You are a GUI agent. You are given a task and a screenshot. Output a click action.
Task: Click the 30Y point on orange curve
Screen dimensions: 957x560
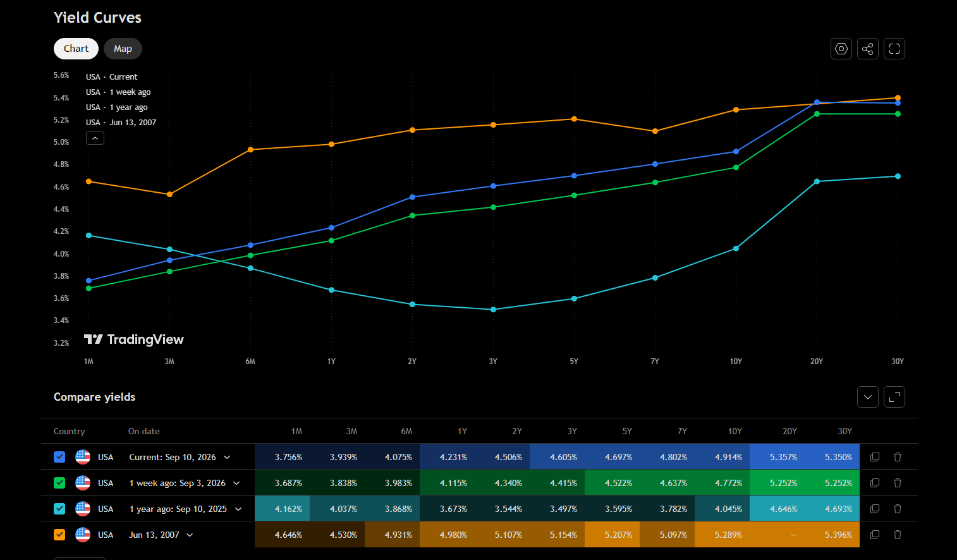(x=898, y=98)
